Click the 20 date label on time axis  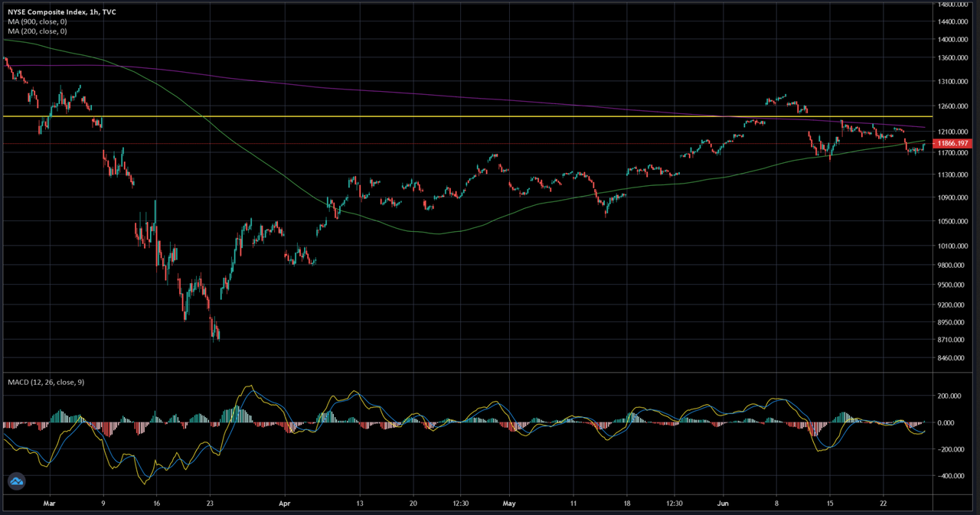[x=413, y=505]
